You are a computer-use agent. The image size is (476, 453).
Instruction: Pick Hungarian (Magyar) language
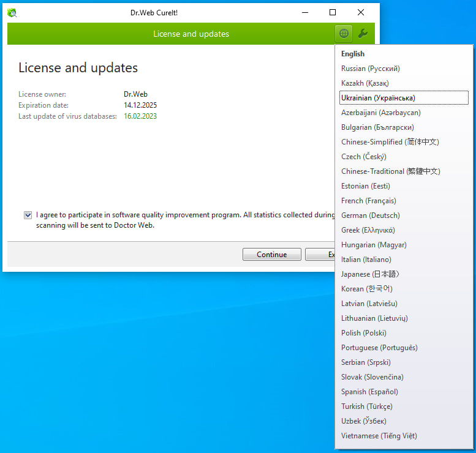tap(404, 245)
